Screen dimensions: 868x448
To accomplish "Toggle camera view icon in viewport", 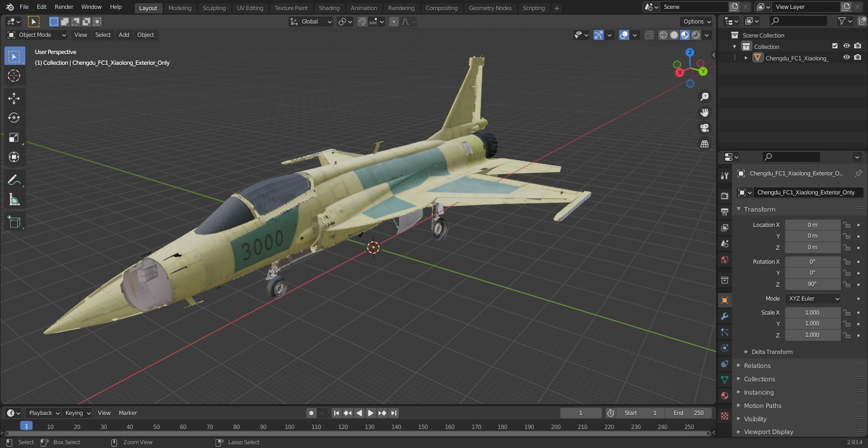I will 704,128.
